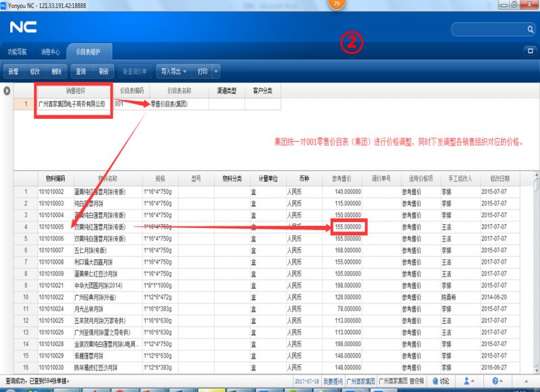This screenshot has height=392, width=540.
Task: Select the 价目表维护 tab
Action: tap(88, 52)
